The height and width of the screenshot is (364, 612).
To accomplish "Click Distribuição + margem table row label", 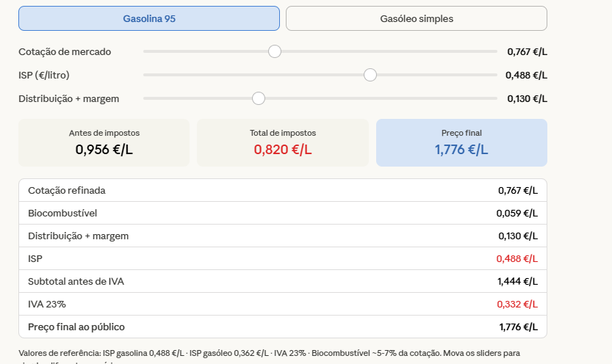I will tap(78, 236).
